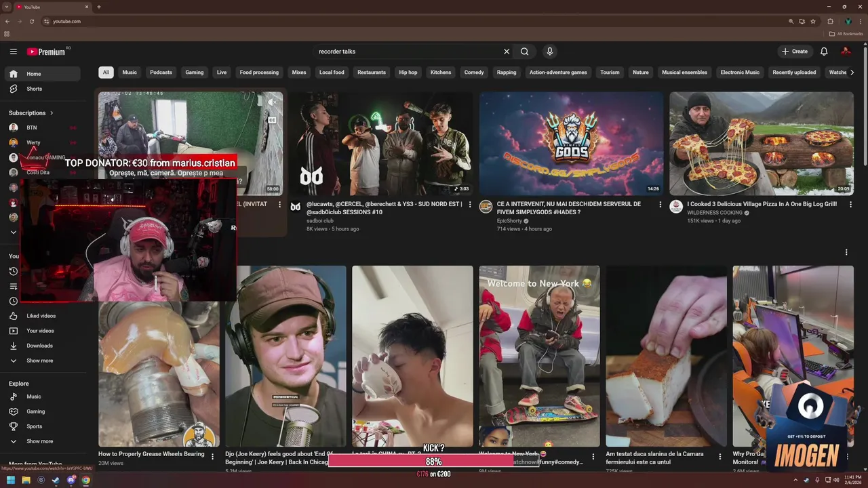Show more subscriptions with chevron
This screenshot has height=488, width=868.
[x=13, y=232]
